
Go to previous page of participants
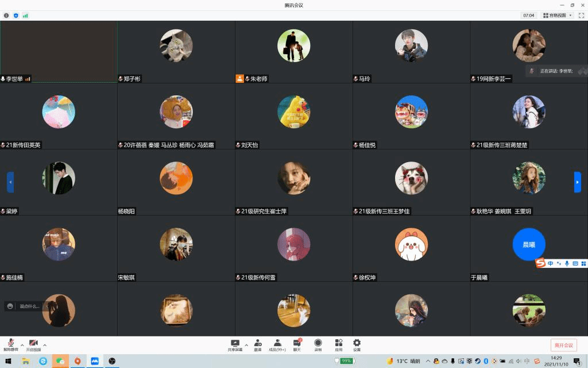click(10, 182)
